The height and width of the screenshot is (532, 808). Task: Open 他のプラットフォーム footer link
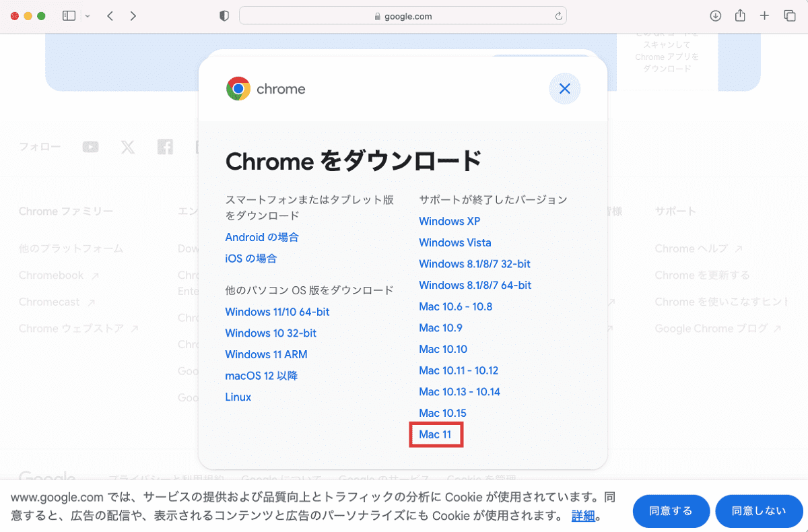coord(71,248)
